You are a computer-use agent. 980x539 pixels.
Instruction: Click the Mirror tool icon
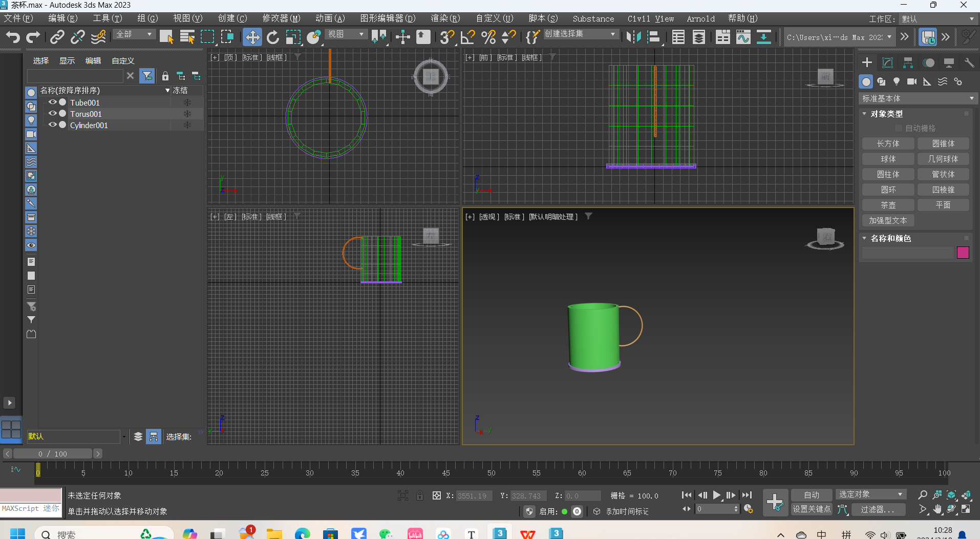point(634,37)
